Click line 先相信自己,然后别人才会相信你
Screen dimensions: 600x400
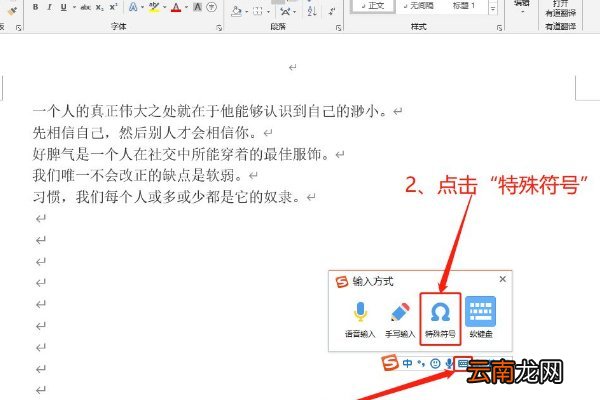click(x=145, y=133)
